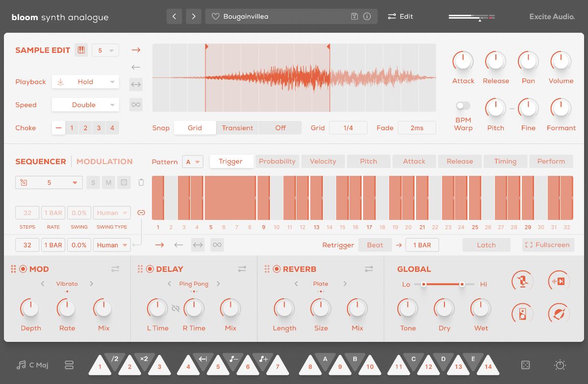This screenshot has height=384, width=588.
Task: Open the Pattern A dropdown
Action: tap(193, 162)
